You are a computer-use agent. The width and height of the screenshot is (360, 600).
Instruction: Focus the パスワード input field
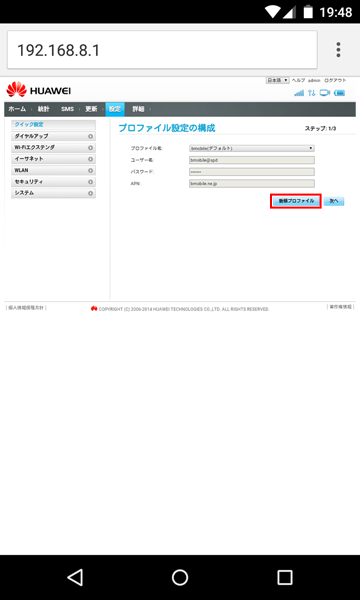(252, 172)
